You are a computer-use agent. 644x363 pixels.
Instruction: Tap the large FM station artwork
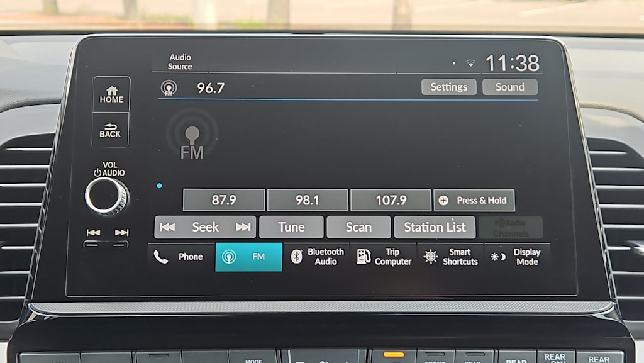click(x=192, y=135)
